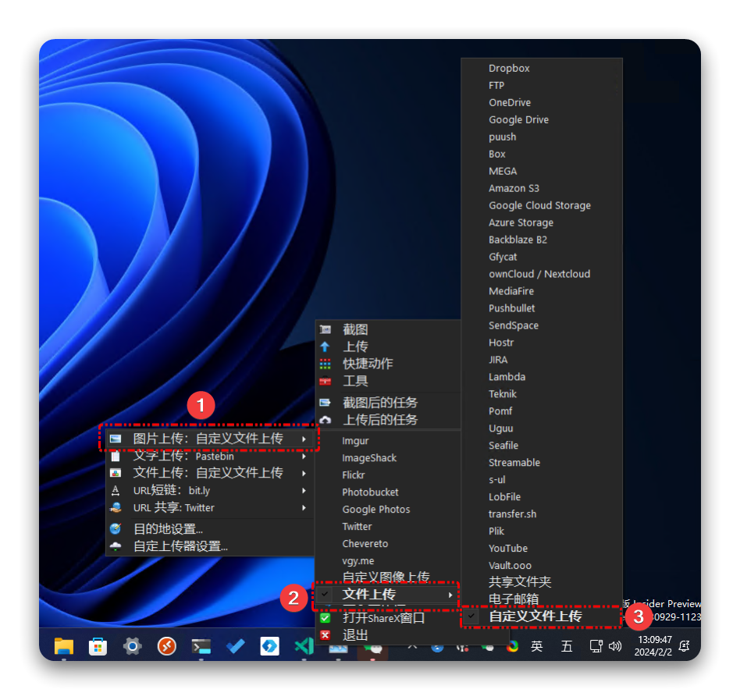
Task: Choose Photobucket from the image uploaders
Action: pos(370,492)
